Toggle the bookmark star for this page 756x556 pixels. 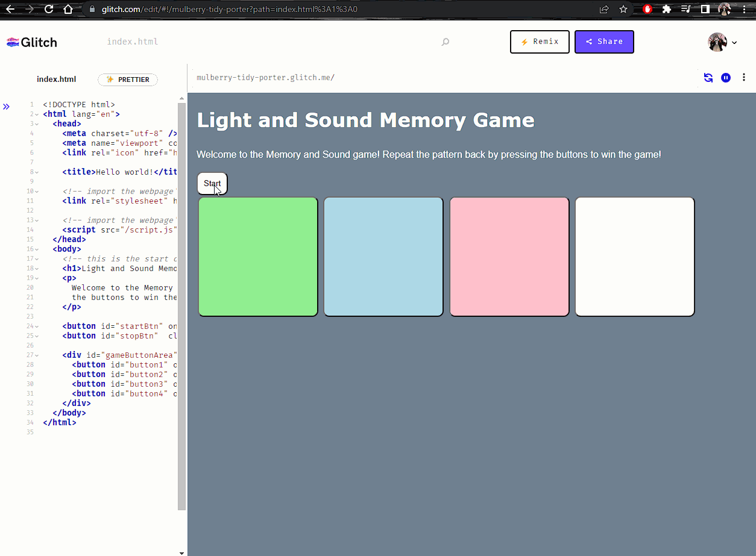(623, 9)
